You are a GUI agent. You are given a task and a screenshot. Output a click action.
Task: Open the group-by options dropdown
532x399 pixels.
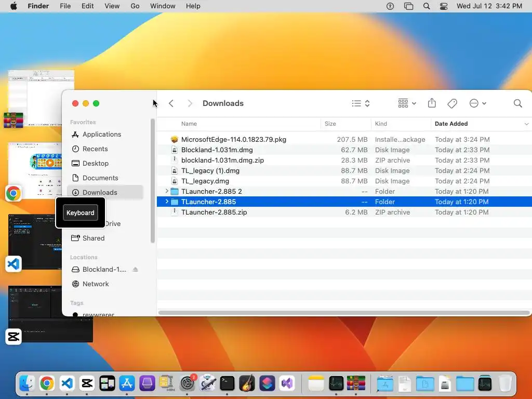pyautogui.click(x=407, y=103)
